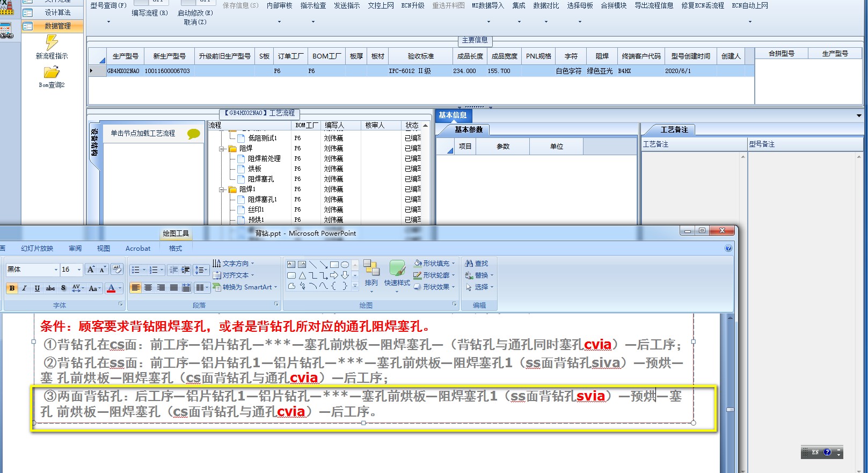
Task: Open the Bom查询2 folder icon
Action: click(52, 72)
